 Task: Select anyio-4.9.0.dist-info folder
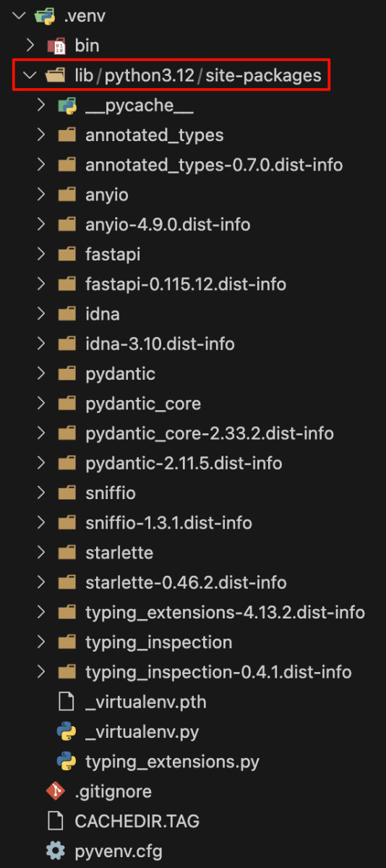click(x=193, y=224)
